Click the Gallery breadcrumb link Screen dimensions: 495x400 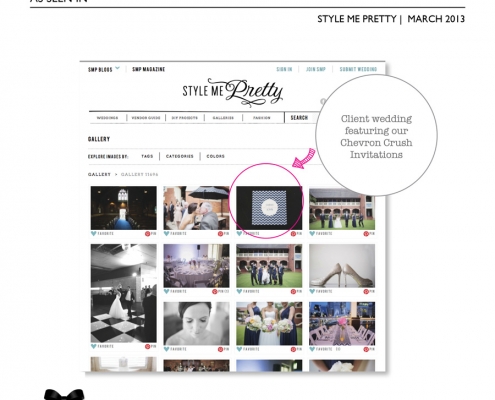click(99, 174)
